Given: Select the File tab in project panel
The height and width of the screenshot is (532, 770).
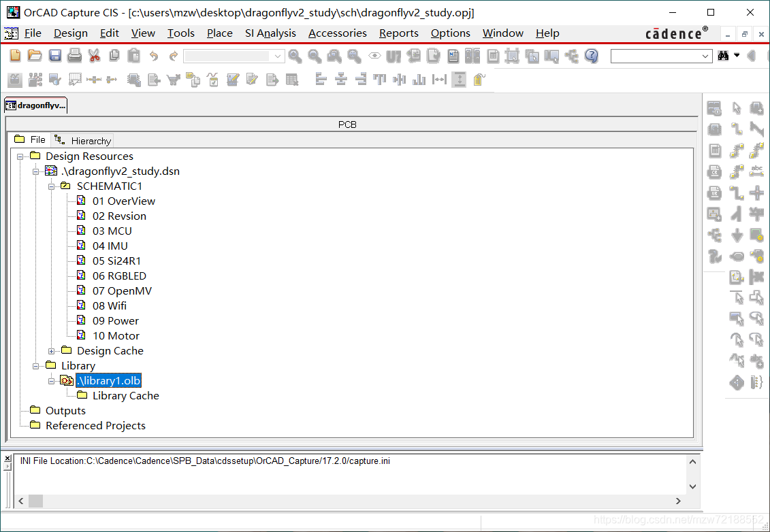Looking at the screenshot, I should (x=31, y=140).
